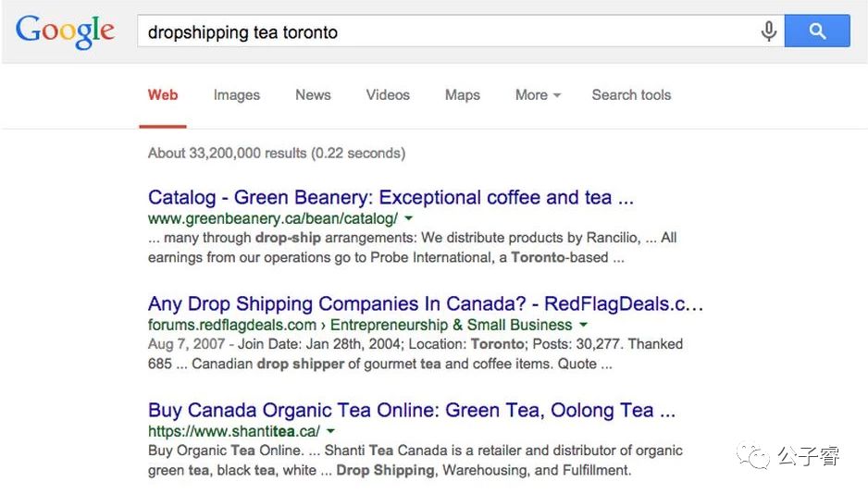Click the search box containing 'dropshipping tea toronto'
This screenshot has width=868, height=494.
pos(444,31)
